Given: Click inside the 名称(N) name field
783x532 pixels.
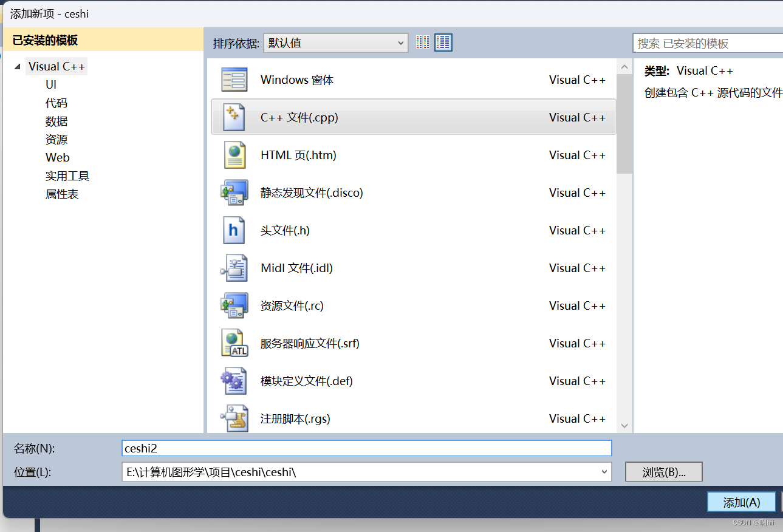Looking at the screenshot, I should pyautogui.click(x=364, y=448).
